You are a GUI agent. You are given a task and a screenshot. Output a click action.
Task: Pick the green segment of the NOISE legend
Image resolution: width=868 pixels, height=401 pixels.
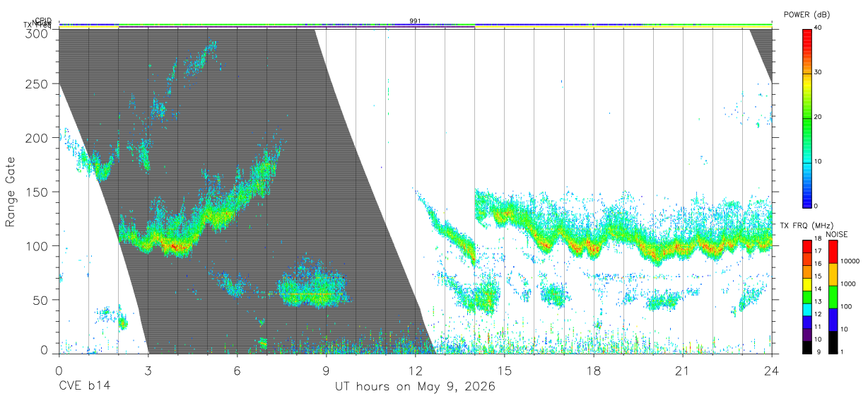(x=832, y=296)
